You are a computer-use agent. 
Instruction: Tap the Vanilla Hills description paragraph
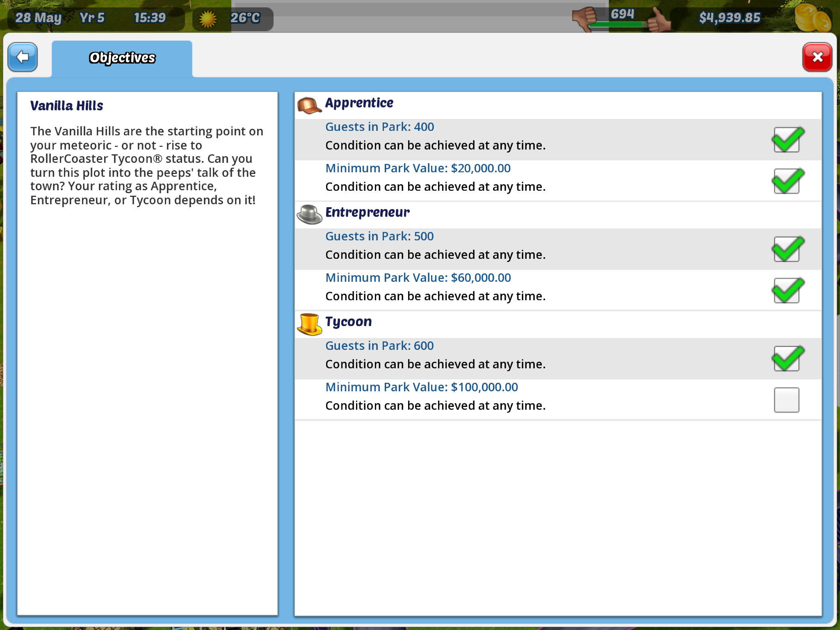(x=147, y=166)
